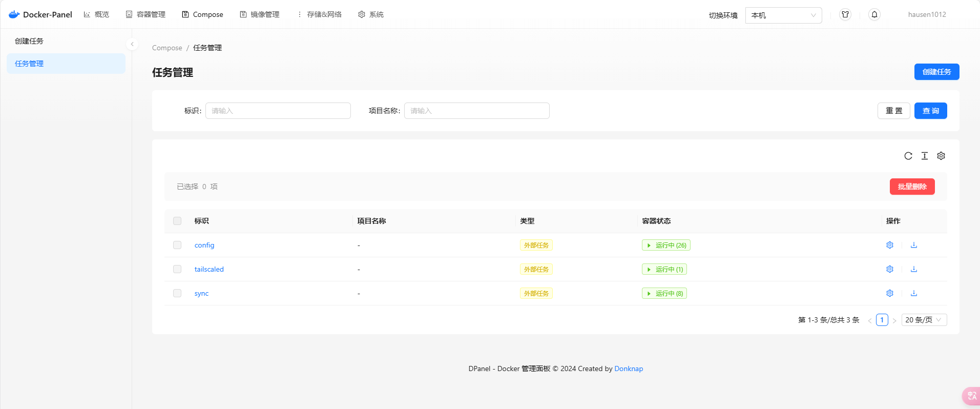Follow the Donknap footer link

[629, 369]
